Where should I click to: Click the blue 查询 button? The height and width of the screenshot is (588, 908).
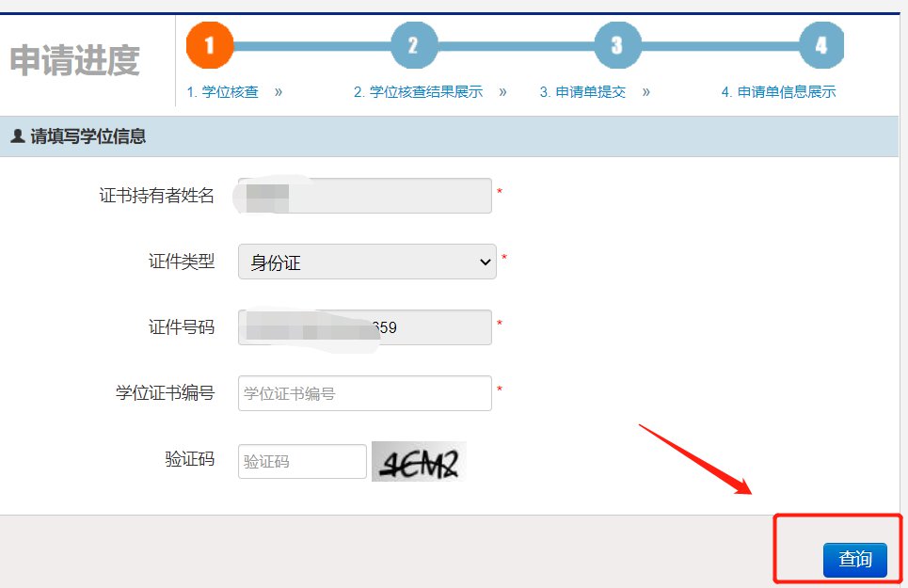click(854, 560)
